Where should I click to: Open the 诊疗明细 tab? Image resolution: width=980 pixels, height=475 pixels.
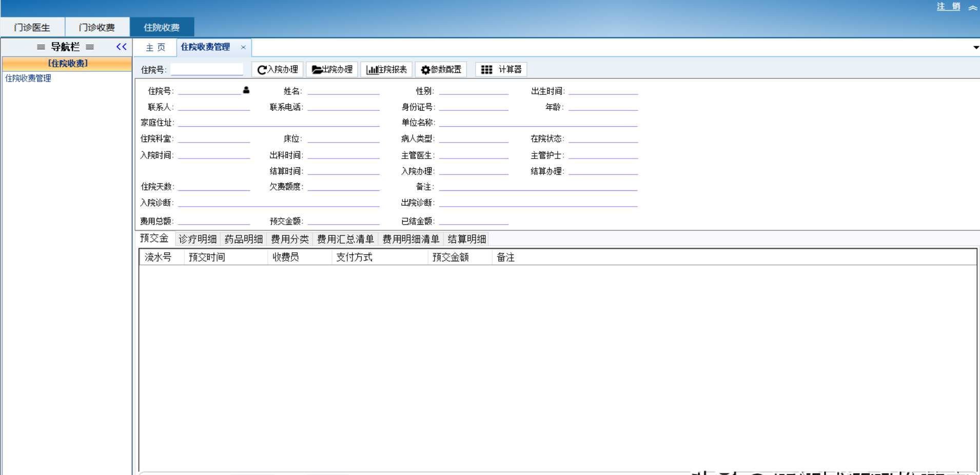tap(198, 239)
